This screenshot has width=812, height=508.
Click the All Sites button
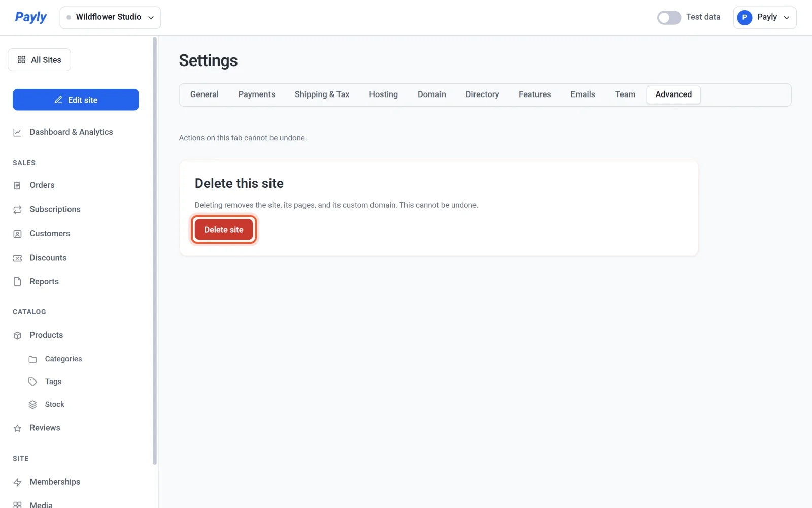(x=39, y=60)
